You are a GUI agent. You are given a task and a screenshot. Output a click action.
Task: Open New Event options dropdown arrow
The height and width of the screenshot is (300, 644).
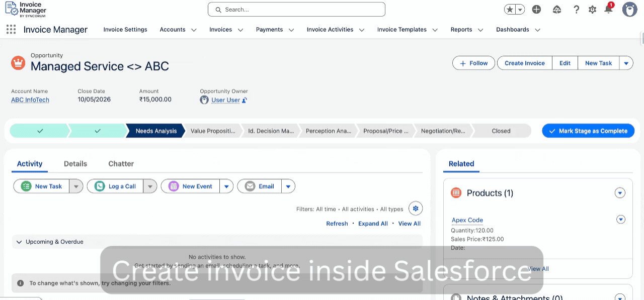(226, 186)
